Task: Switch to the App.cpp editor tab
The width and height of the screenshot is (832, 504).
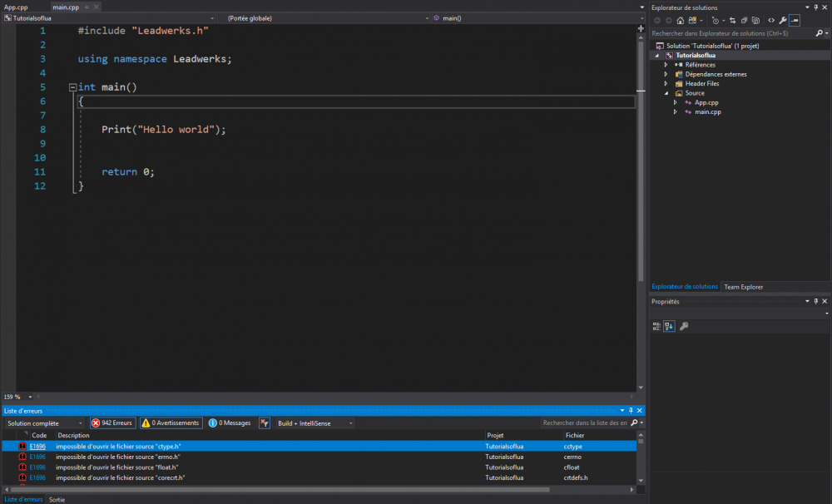Action: pos(17,7)
